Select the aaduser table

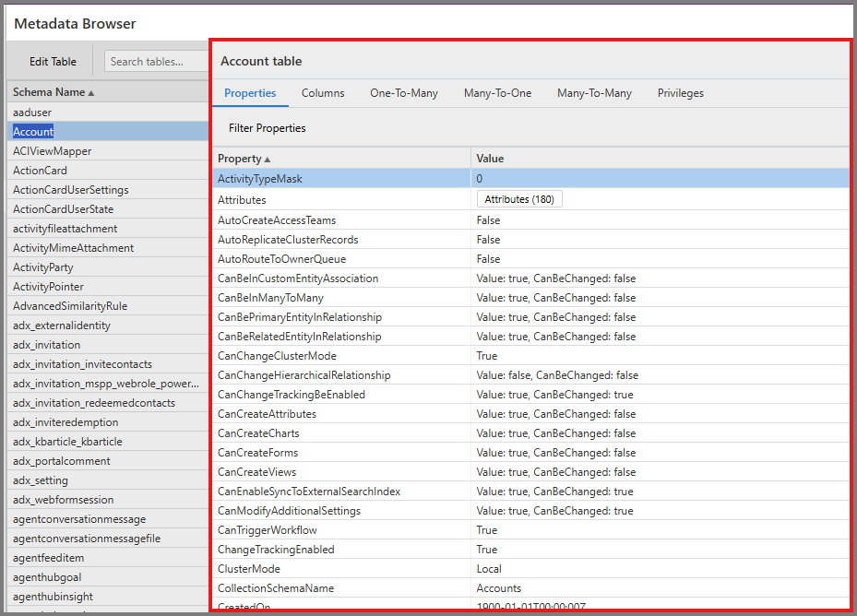(x=31, y=112)
